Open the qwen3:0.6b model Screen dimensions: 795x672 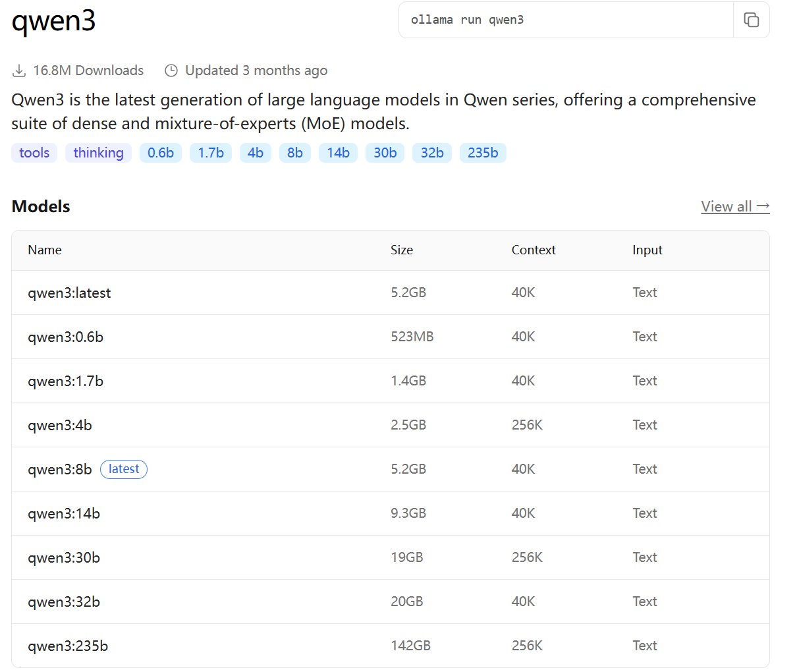tap(65, 337)
